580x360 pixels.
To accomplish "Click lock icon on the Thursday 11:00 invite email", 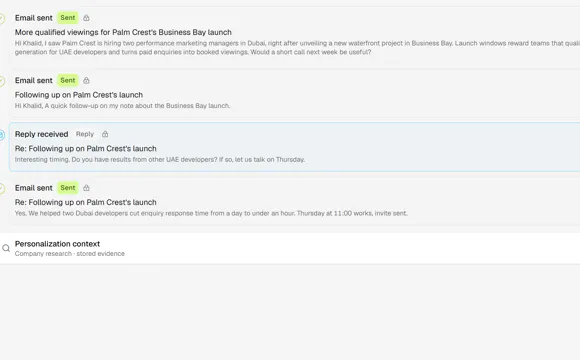I will click(86, 188).
